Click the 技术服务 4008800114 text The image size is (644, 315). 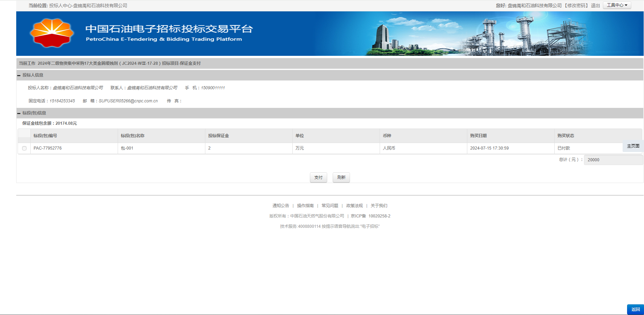pyautogui.click(x=330, y=226)
